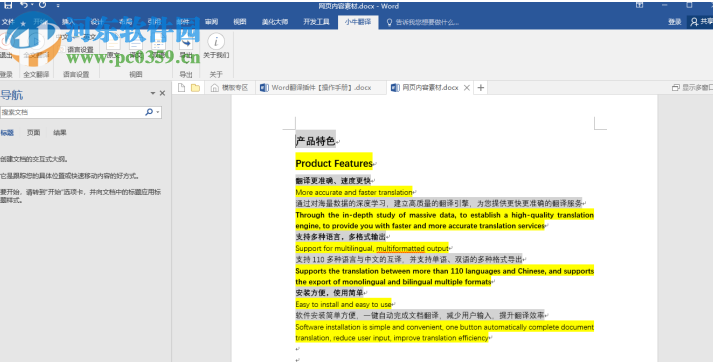This screenshot has height=362, width=713.
Task: Switch to the 审阅 ribbon tab
Action: pyautogui.click(x=211, y=22)
